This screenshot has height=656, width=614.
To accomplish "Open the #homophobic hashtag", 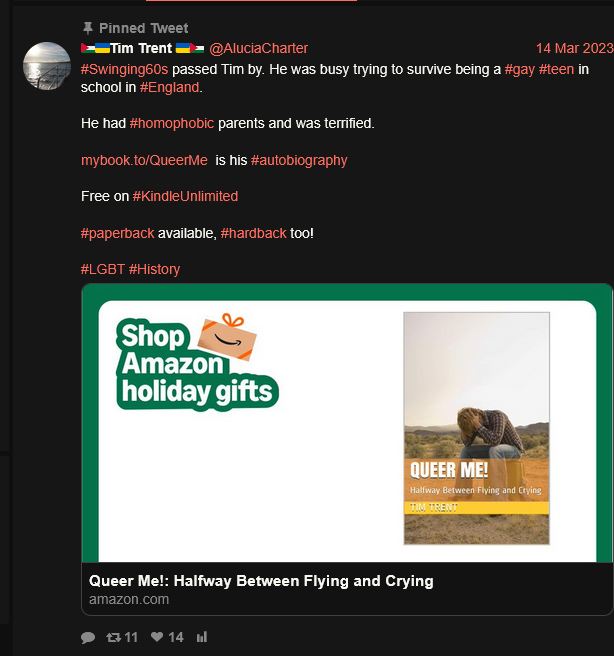I will point(172,123).
